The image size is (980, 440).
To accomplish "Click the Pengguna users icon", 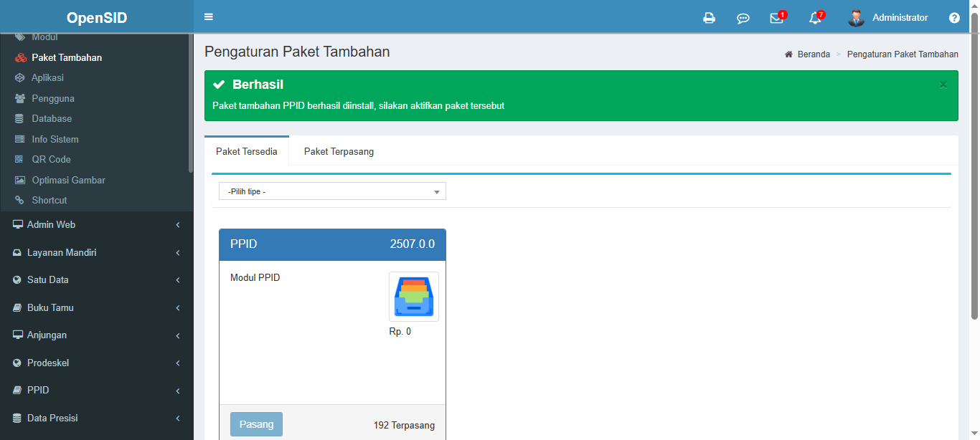I will (x=20, y=99).
